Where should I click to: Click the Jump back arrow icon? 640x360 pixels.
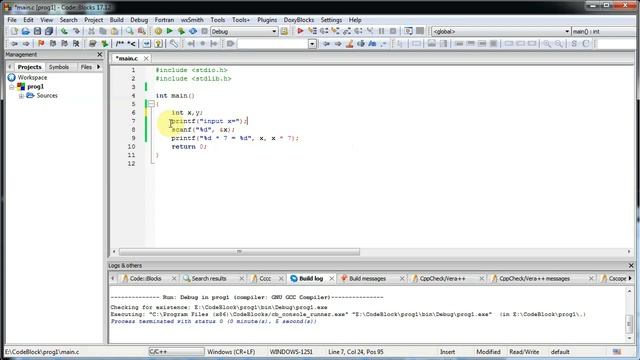pos(14,44)
